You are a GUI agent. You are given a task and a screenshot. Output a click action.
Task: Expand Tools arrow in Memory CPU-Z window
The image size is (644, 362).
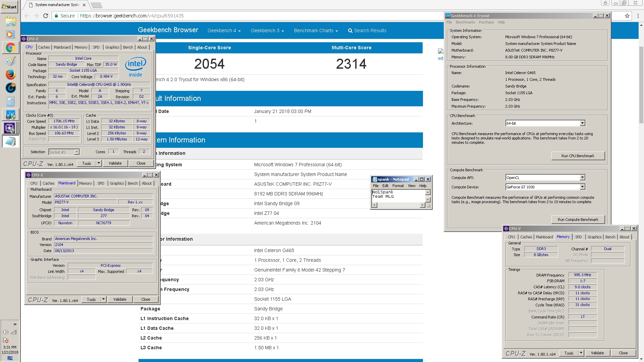(x=581, y=353)
